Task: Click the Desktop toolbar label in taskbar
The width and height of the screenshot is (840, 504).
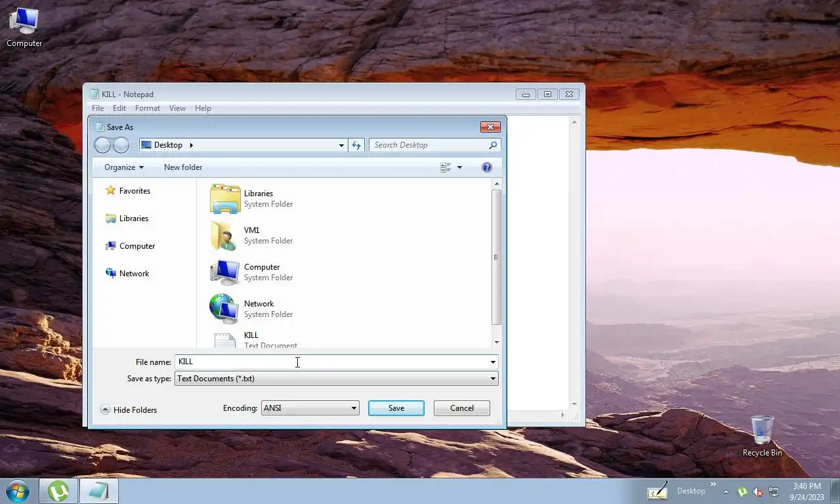Action: [691, 491]
